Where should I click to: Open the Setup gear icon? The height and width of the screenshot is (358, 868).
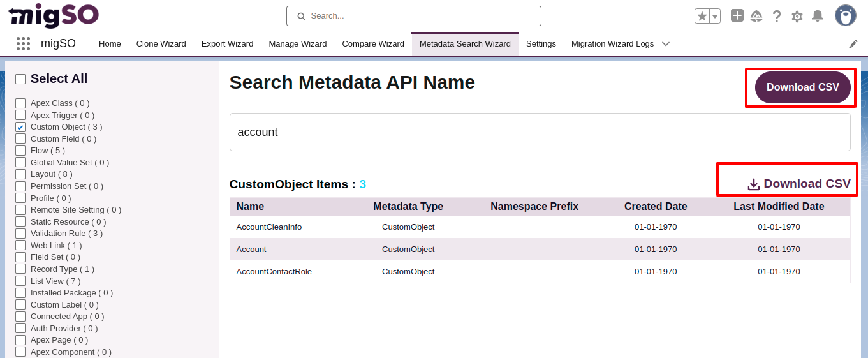point(797,16)
